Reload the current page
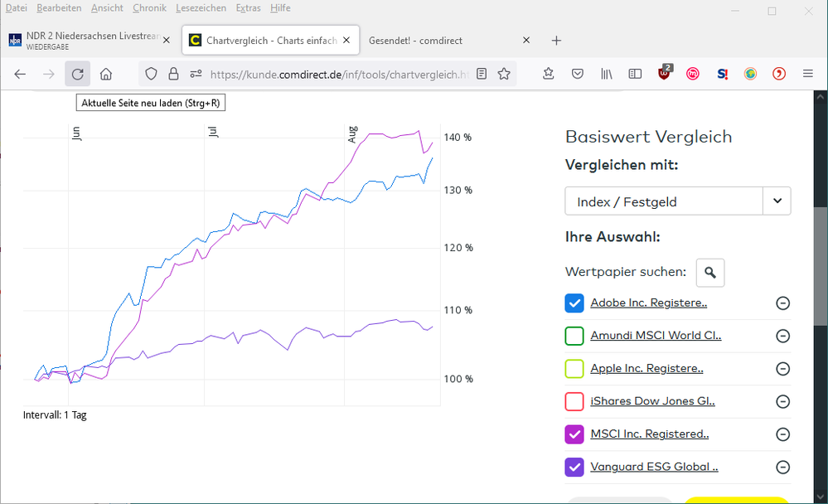This screenshot has height=504, width=828. [77, 74]
